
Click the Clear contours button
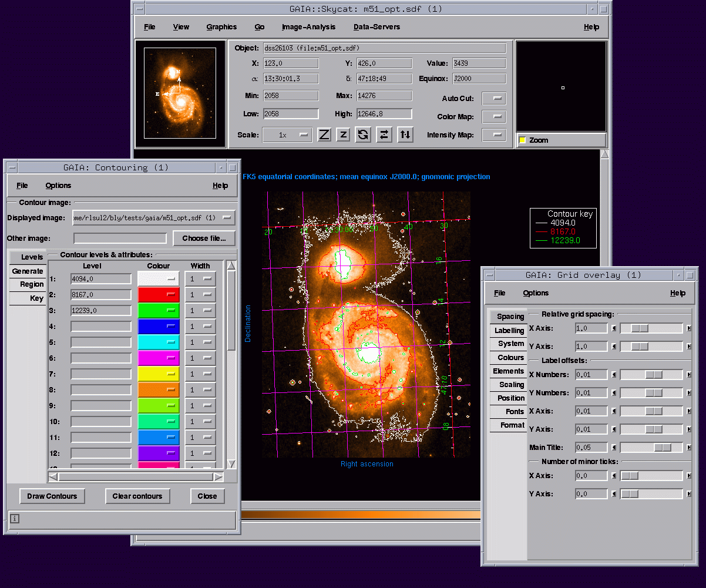pyautogui.click(x=137, y=496)
